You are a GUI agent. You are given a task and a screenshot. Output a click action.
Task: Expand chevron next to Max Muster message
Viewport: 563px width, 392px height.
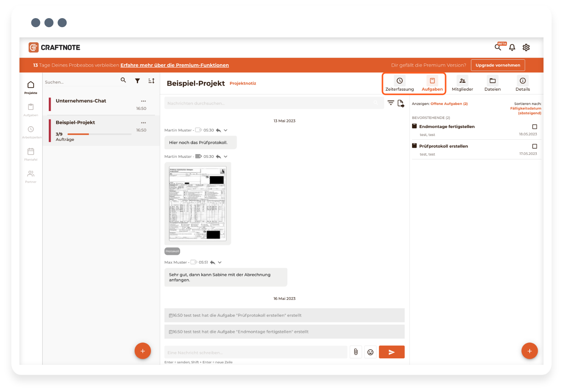[x=220, y=262]
